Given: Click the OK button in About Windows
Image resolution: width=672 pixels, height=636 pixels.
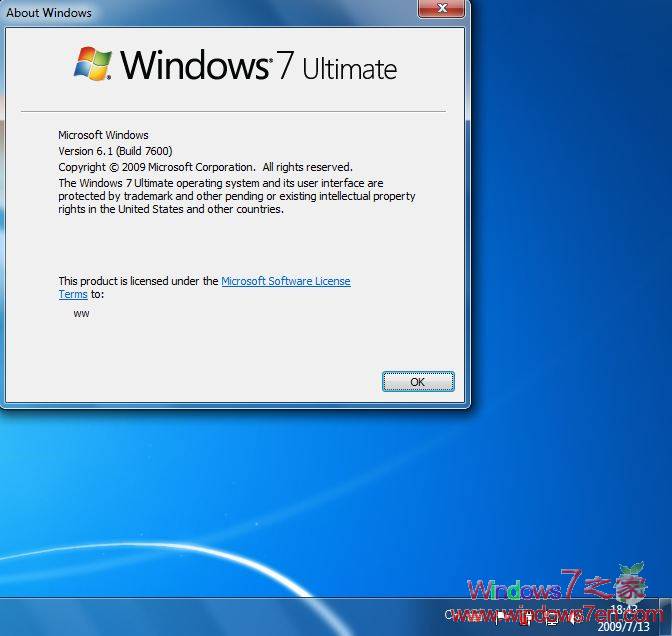Looking at the screenshot, I should 418,381.
